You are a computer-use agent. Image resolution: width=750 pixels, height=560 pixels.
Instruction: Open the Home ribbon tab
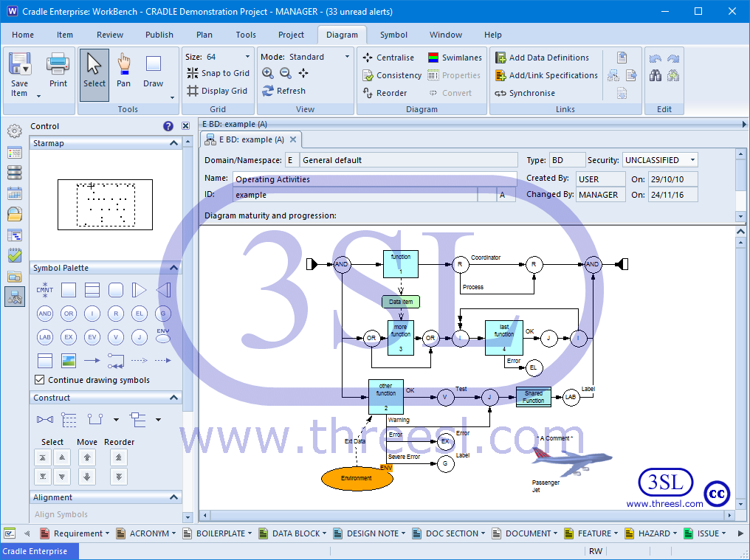click(x=23, y=35)
